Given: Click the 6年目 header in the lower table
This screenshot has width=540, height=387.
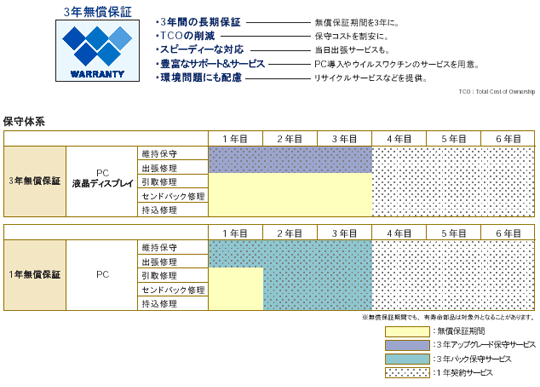Looking at the screenshot, I should tap(508, 233).
